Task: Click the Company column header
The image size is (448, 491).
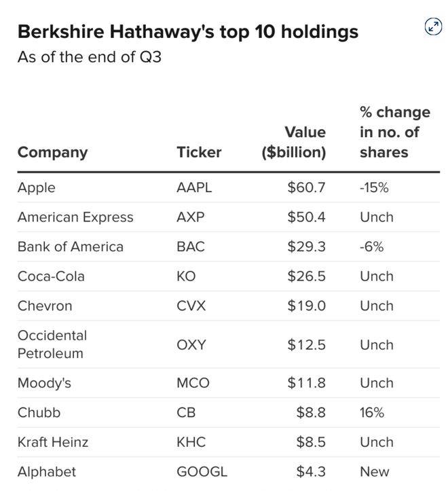Action: [52, 152]
